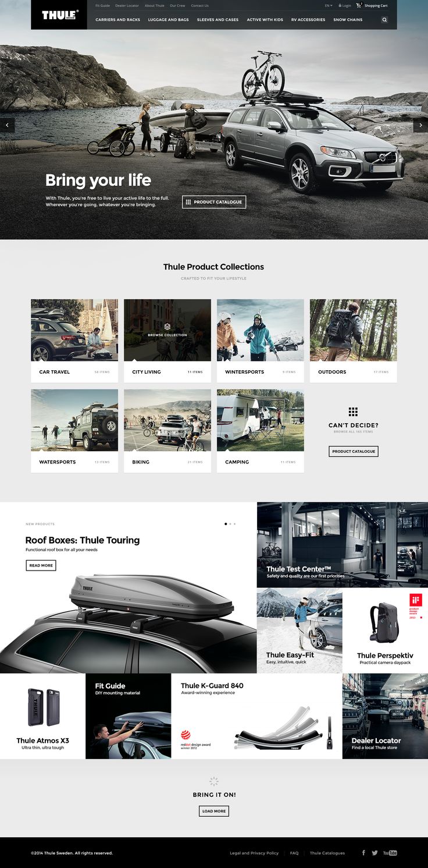Screen dimensions: 428x868
Task: Open the About Thule link
Action: pos(155,6)
